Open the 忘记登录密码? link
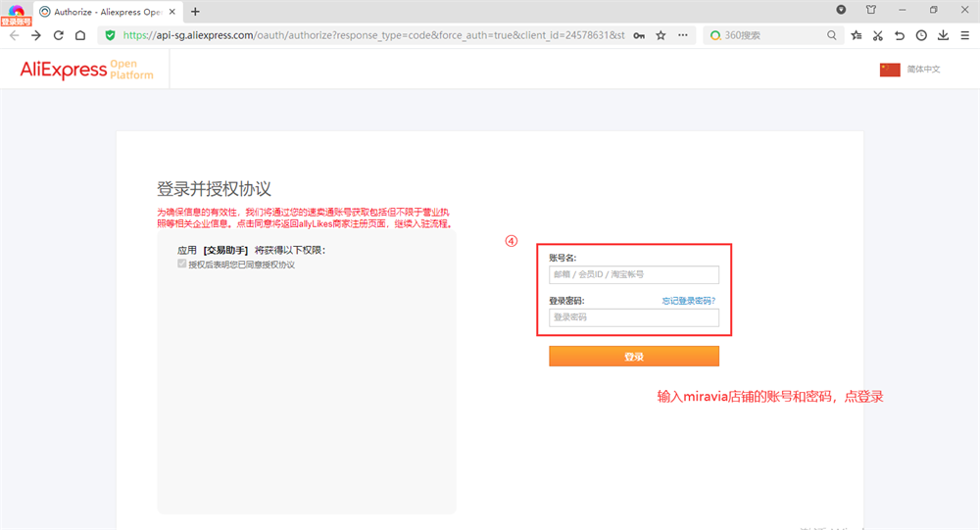Image resolution: width=980 pixels, height=530 pixels. click(689, 301)
